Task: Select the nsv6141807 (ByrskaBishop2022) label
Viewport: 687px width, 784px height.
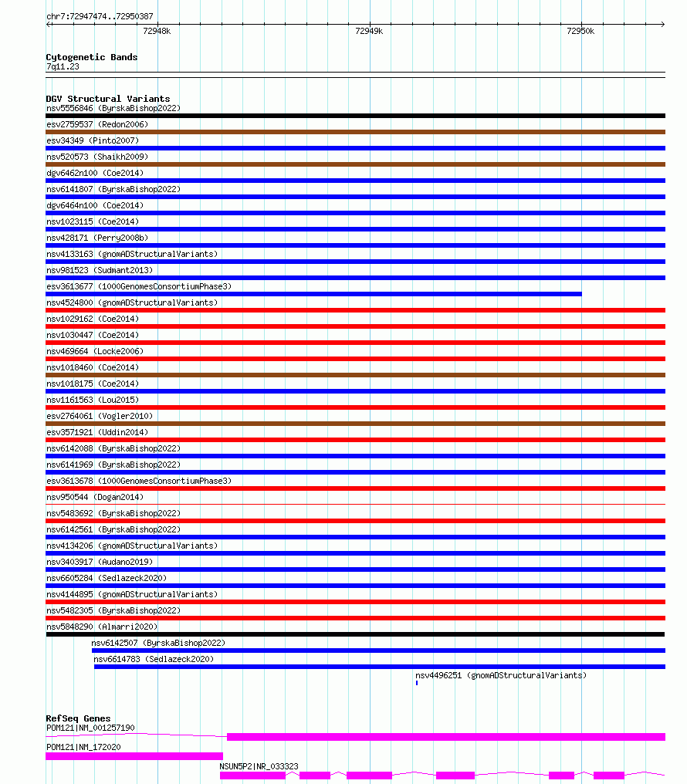Action: [113, 189]
